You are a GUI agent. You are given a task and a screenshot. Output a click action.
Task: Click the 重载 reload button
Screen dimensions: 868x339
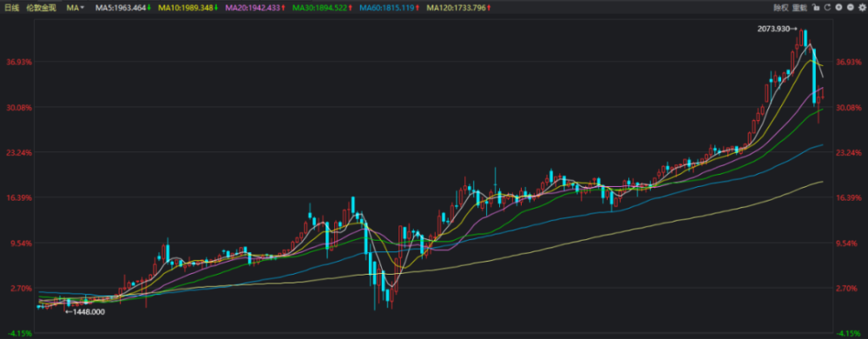point(799,7)
